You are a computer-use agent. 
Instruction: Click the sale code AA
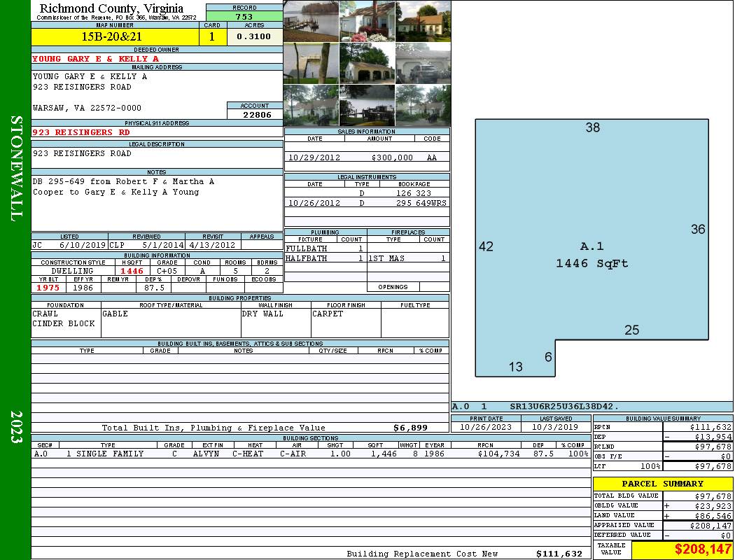point(432,157)
